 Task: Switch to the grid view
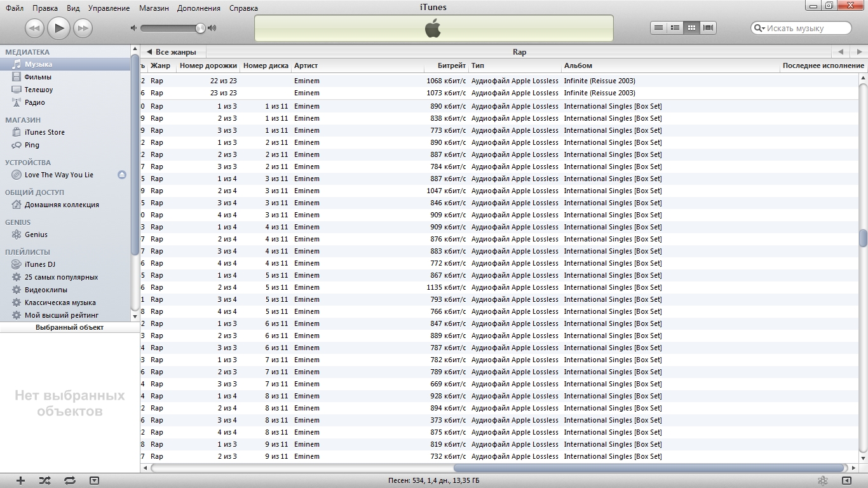(691, 28)
